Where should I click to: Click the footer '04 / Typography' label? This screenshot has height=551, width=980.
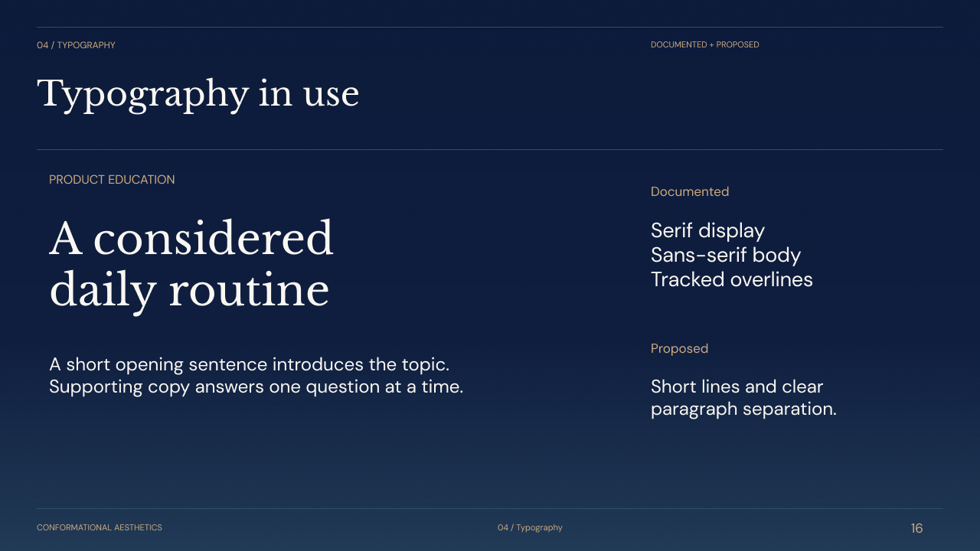pyautogui.click(x=530, y=527)
